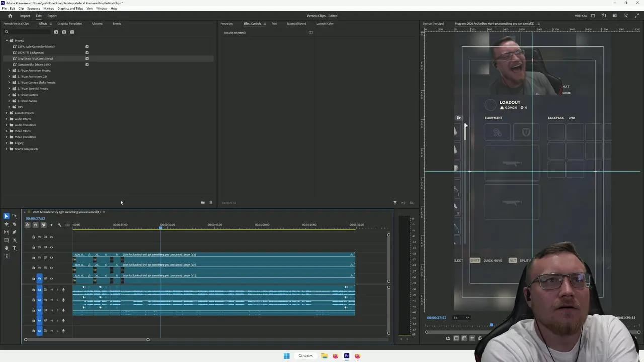The height and width of the screenshot is (362, 644).
Task: Click the filter funnel icon in Effect Controls
Action: (x=395, y=203)
